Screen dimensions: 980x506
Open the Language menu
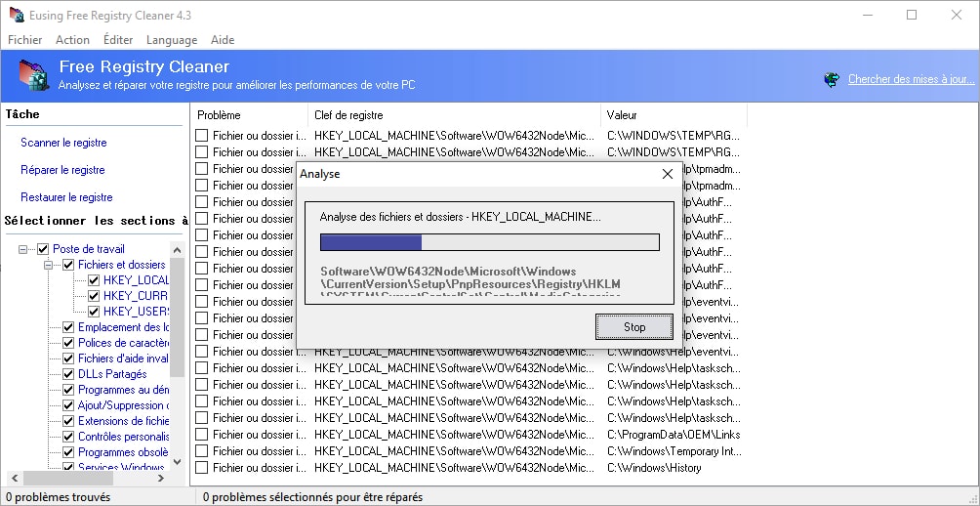171,40
